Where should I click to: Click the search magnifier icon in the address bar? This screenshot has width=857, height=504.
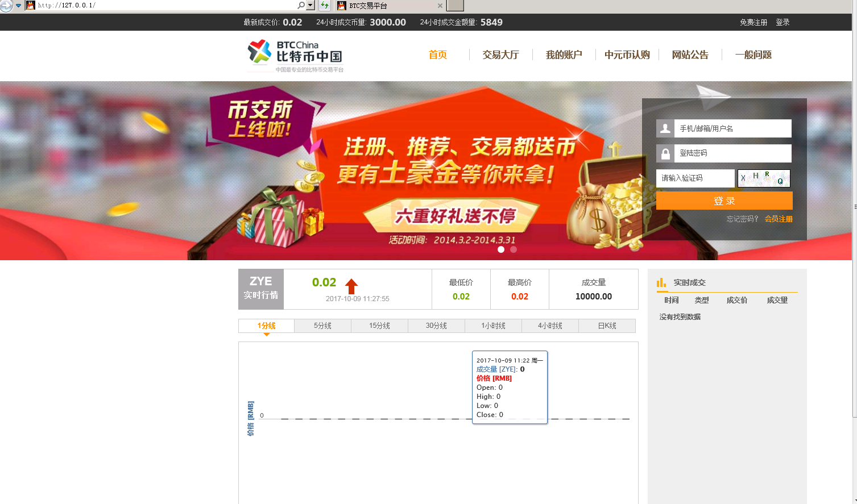[x=301, y=5]
